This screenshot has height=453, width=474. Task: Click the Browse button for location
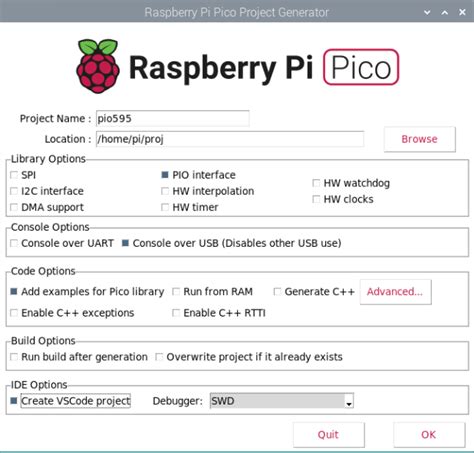point(420,139)
